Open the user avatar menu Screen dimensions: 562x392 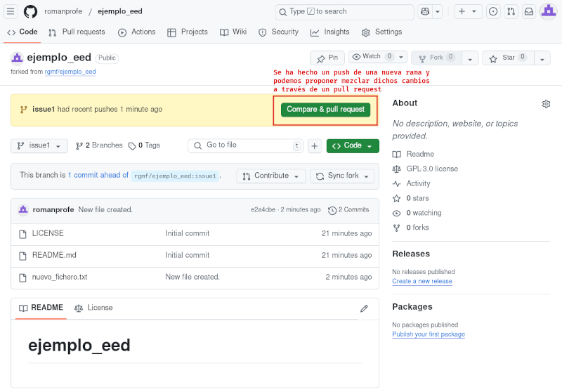[549, 11]
